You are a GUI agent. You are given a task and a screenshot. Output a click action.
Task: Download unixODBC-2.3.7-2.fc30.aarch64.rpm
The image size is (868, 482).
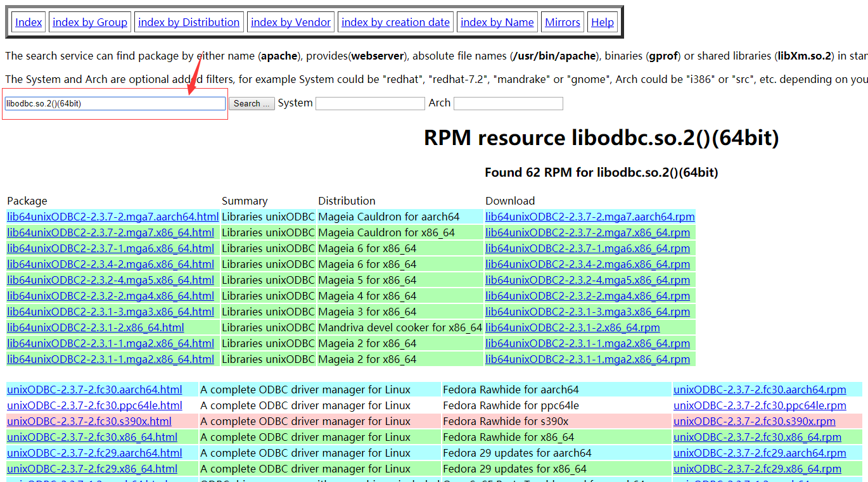tap(760, 390)
